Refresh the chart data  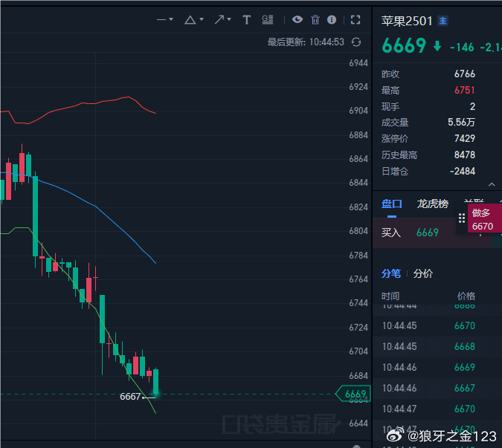tap(356, 42)
